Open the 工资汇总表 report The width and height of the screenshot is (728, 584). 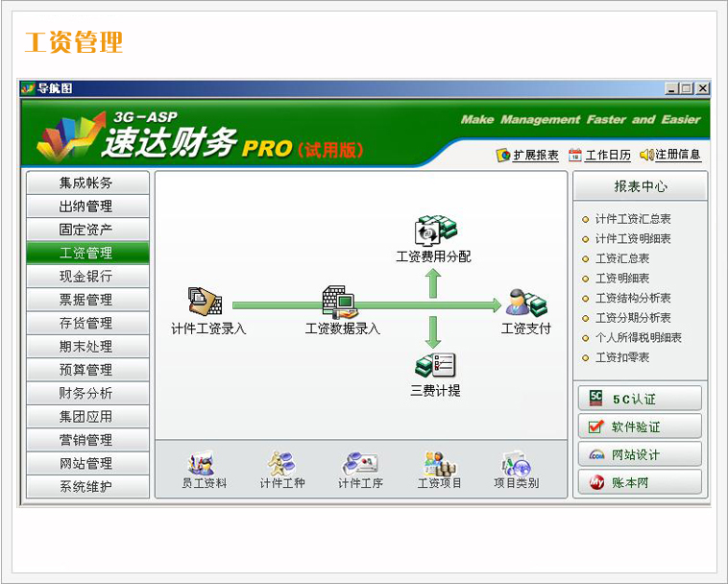(x=622, y=258)
